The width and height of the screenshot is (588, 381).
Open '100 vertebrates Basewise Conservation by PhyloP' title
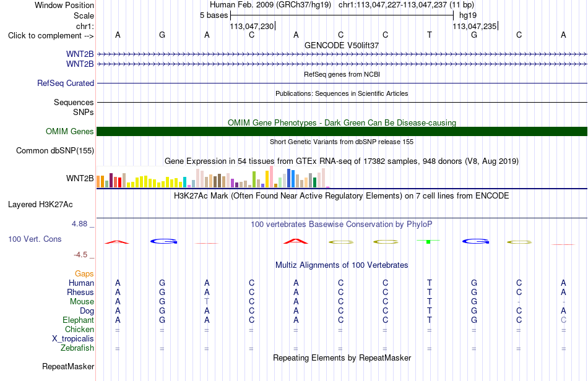[x=342, y=224]
